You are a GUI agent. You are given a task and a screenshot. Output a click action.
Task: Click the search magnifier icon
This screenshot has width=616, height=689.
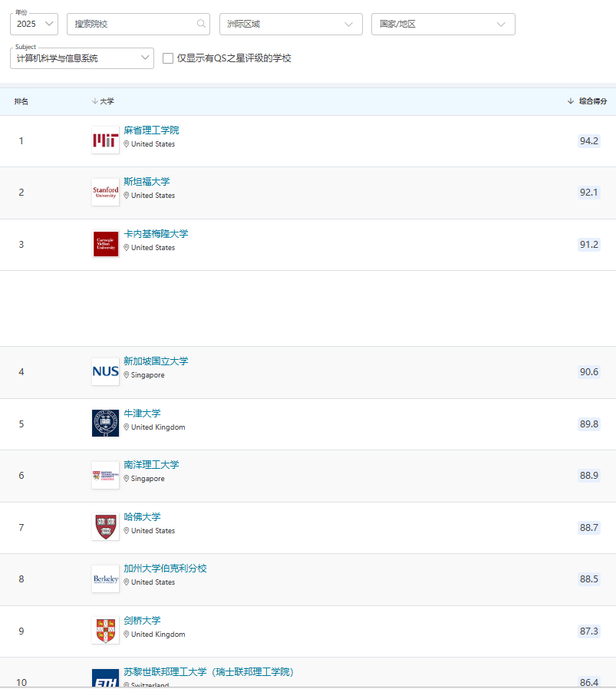(201, 24)
